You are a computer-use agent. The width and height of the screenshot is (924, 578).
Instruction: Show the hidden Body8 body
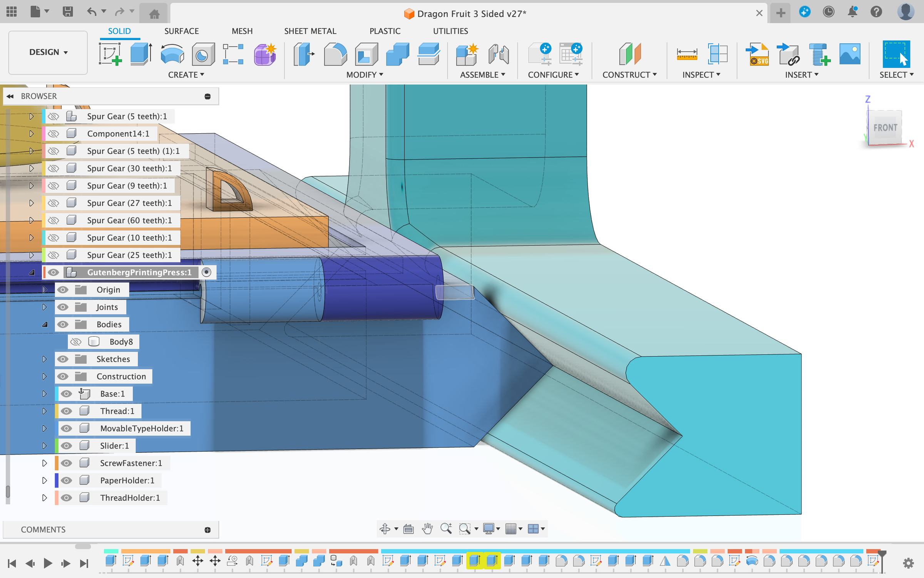[x=76, y=342]
